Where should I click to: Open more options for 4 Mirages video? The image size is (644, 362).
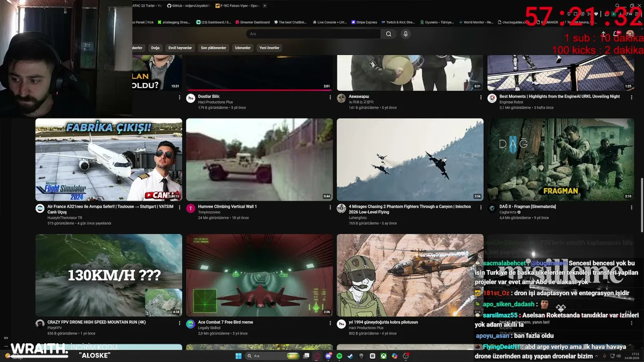point(481,207)
